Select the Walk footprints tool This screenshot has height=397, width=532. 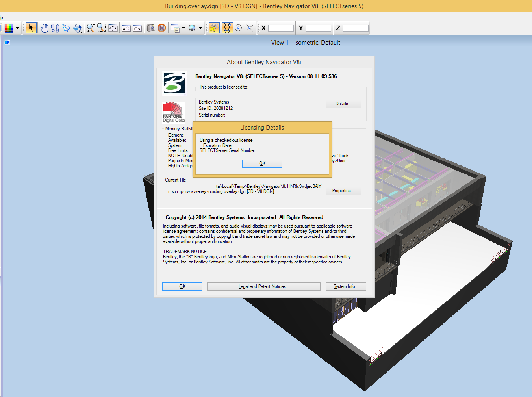coord(55,28)
